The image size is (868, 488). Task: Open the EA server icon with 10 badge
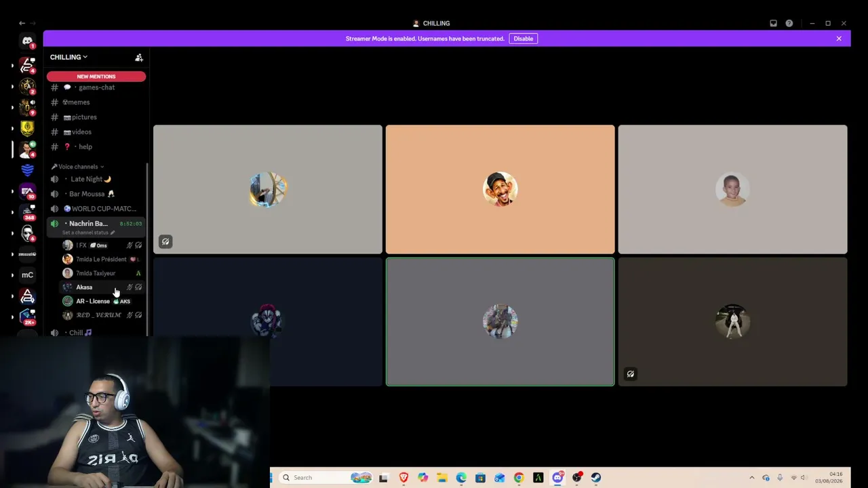pyautogui.click(x=27, y=192)
